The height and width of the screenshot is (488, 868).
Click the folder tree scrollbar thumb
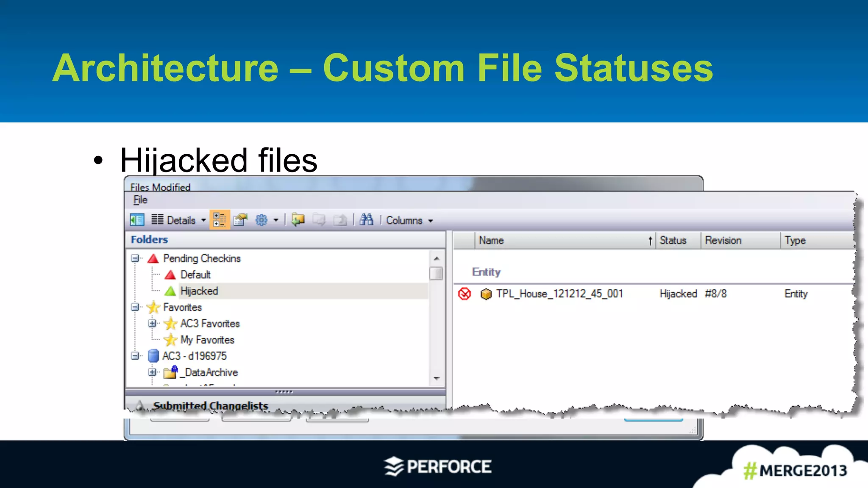click(436, 273)
